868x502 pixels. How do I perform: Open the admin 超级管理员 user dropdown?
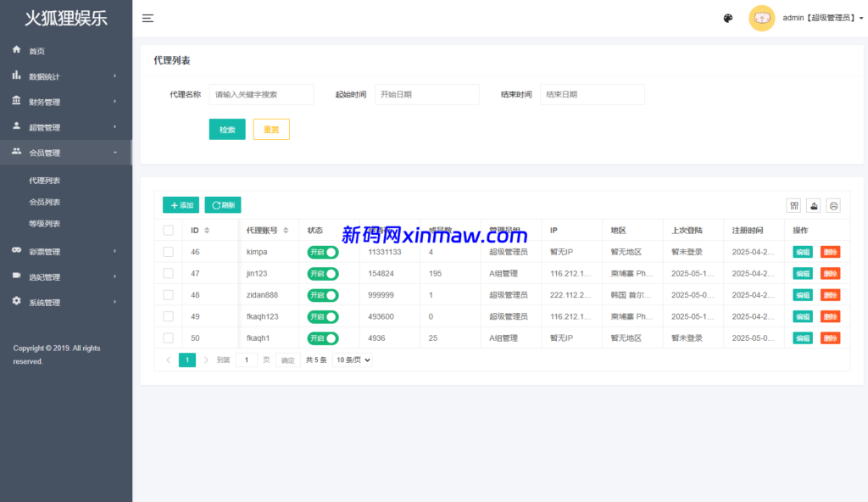click(822, 19)
